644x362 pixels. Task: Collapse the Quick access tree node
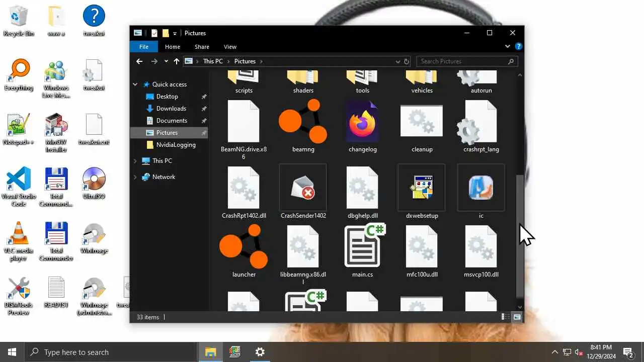[x=135, y=84]
